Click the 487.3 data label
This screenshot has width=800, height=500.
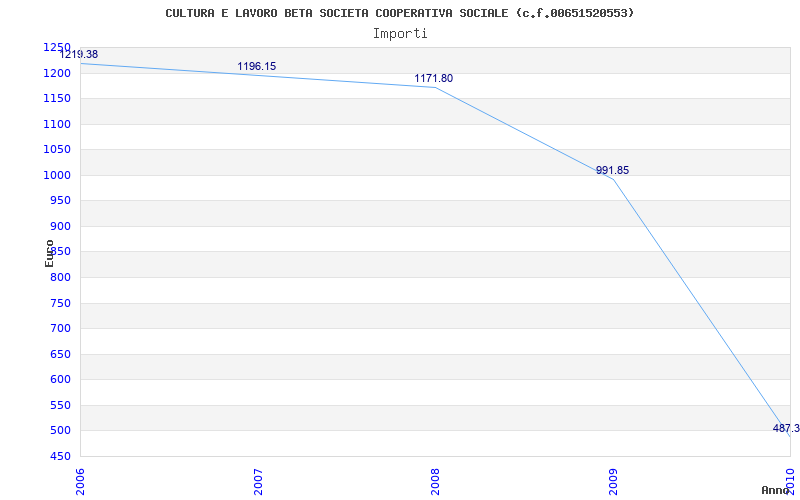coord(786,429)
